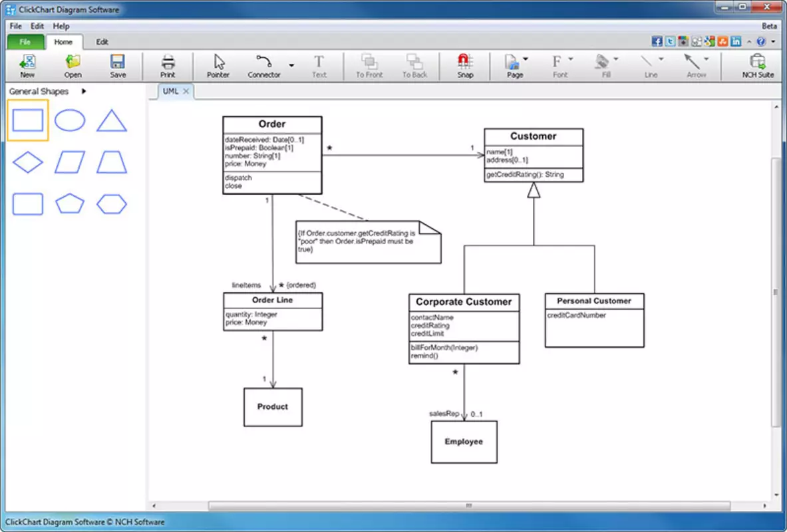This screenshot has height=532, width=787.
Task: Switch to the Home ribbon tab
Action: pos(63,42)
